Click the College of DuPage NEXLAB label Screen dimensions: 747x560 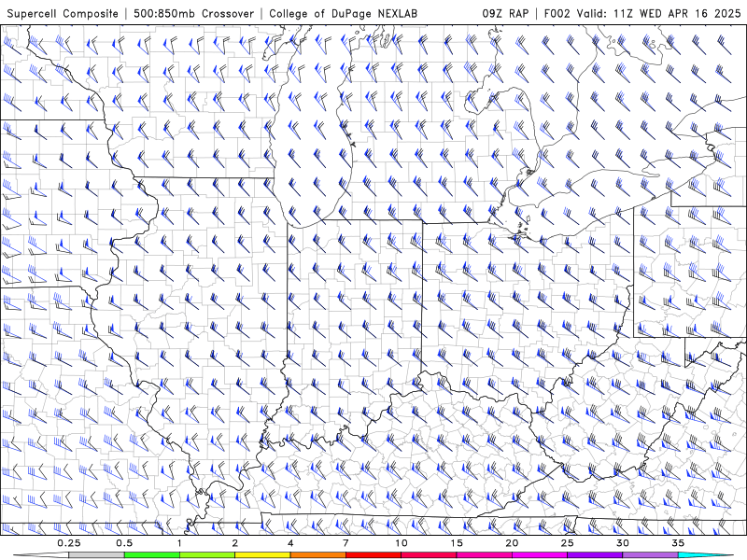[x=343, y=13]
